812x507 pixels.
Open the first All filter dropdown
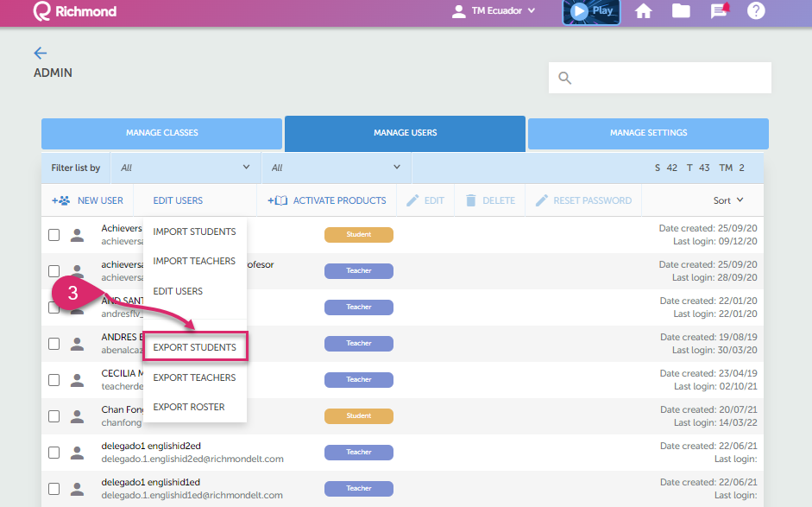[x=186, y=168]
